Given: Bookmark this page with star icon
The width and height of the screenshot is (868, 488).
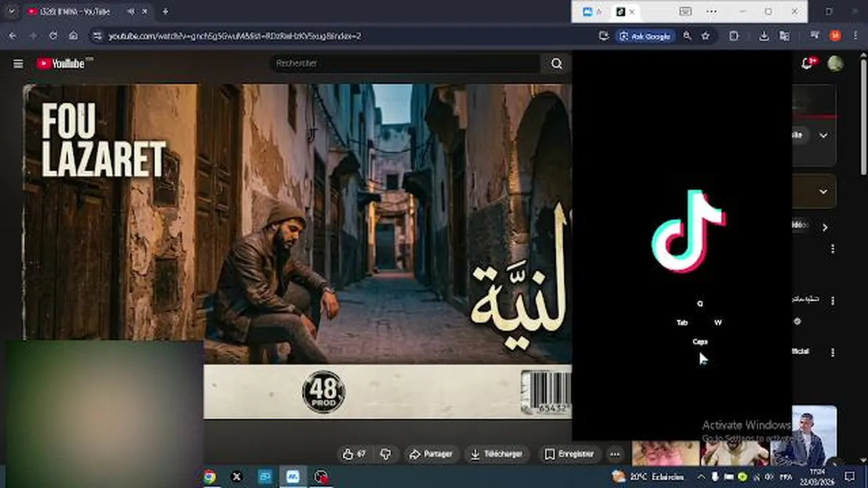Looking at the screenshot, I should [x=705, y=36].
